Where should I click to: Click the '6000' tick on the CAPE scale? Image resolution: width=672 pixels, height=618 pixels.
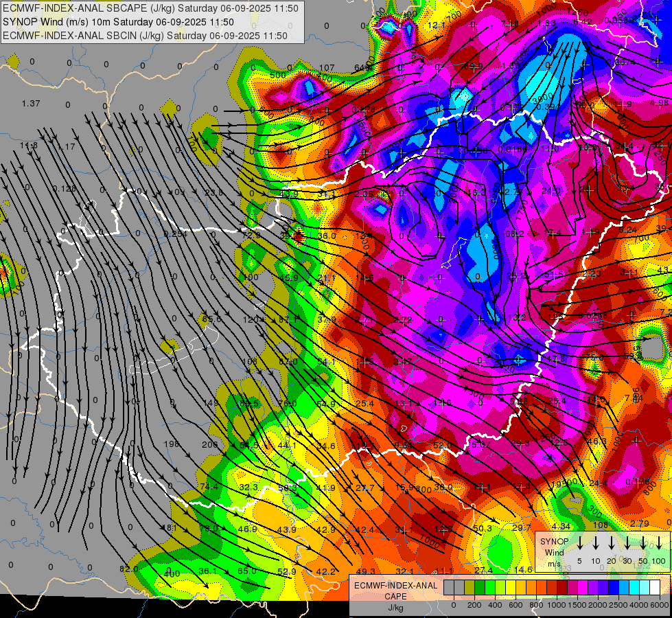tap(660, 605)
